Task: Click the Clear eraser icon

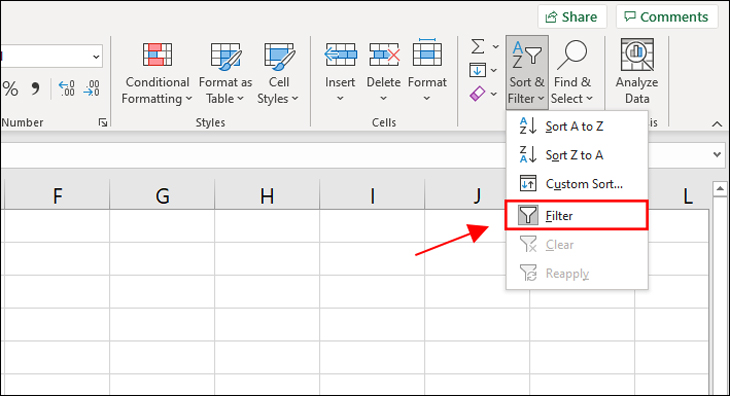Action: tap(478, 94)
